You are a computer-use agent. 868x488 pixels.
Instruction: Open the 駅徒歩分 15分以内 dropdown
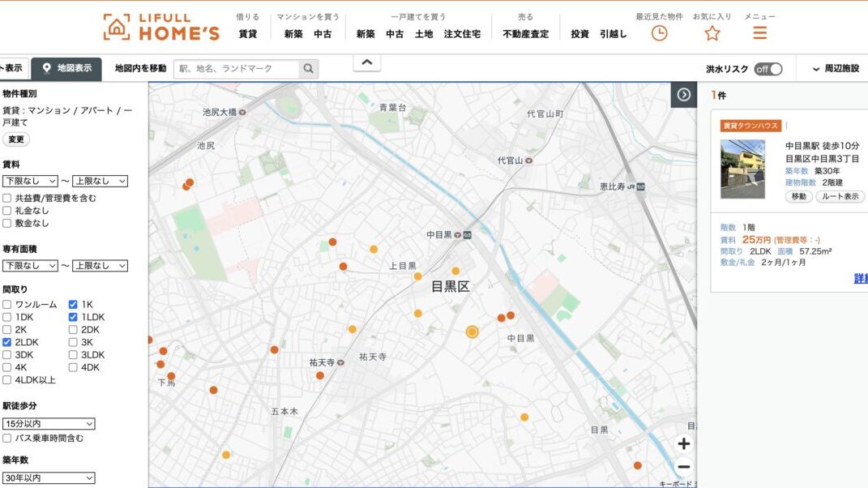pos(49,423)
